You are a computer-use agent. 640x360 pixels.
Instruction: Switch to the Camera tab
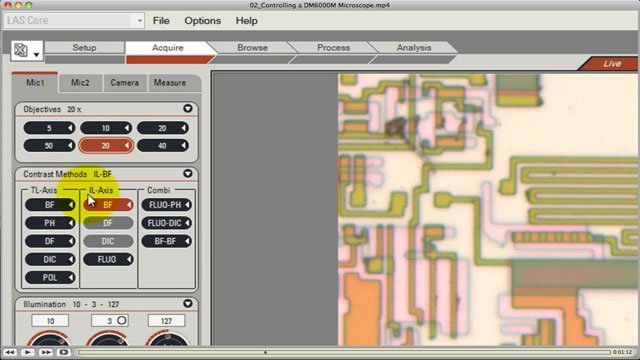click(x=124, y=83)
